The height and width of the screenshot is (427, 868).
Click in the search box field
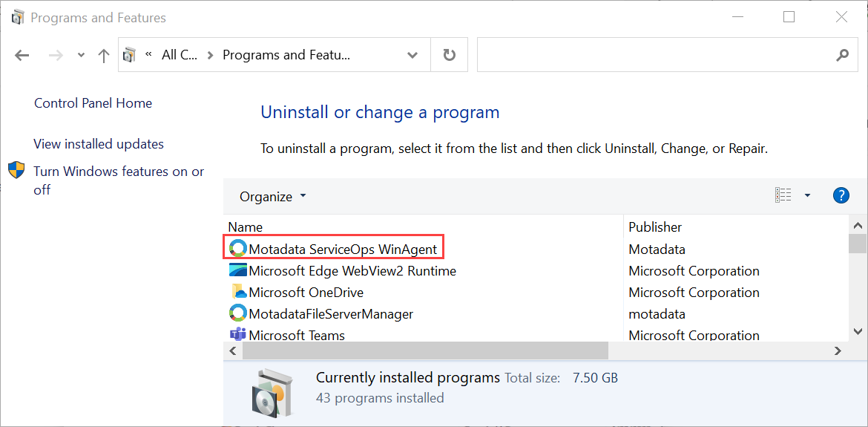[653, 55]
